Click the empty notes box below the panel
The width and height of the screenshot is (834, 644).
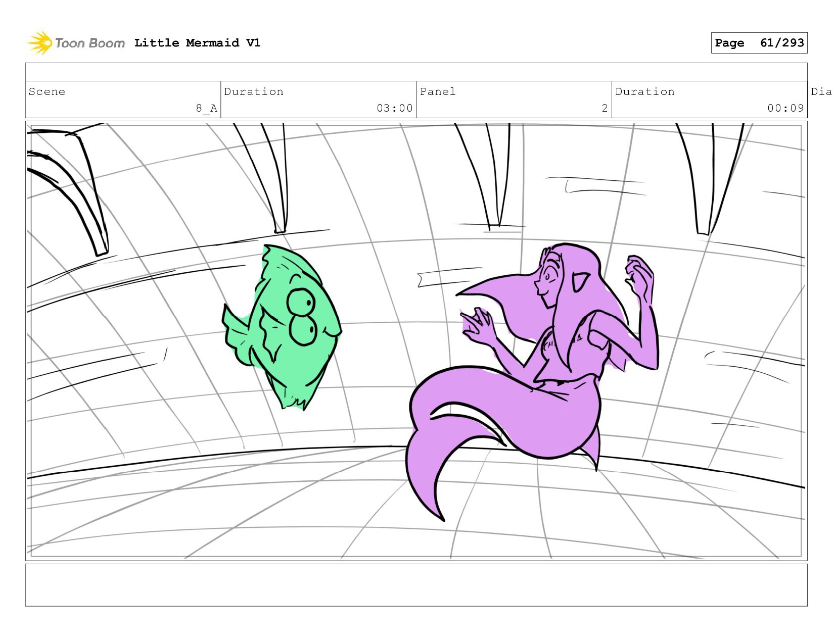click(416, 585)
